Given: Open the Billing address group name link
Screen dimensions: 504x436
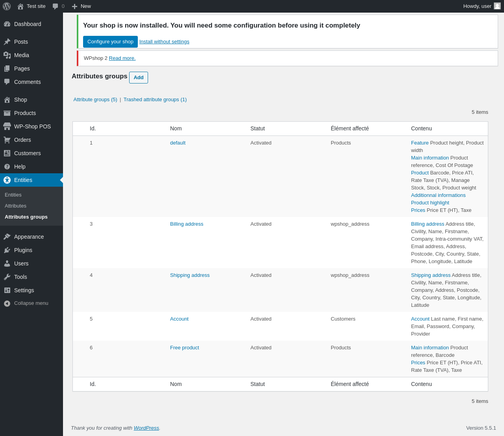Looking at the screenshot, I should 187,224.
